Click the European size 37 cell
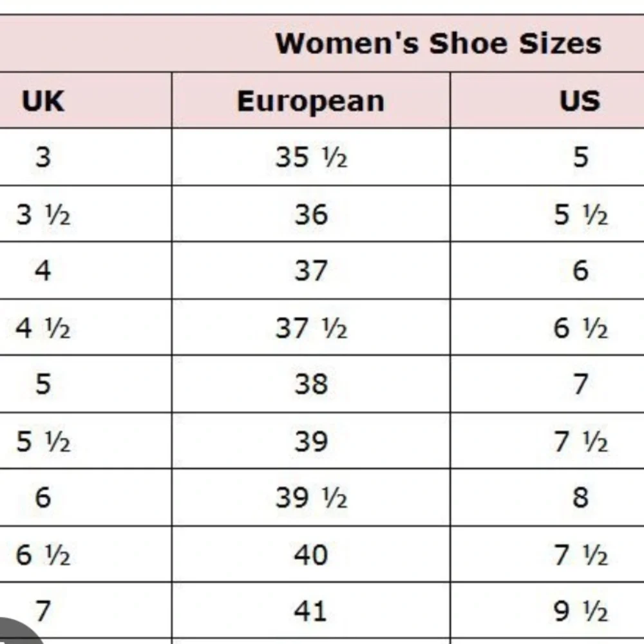 (311, 270)
